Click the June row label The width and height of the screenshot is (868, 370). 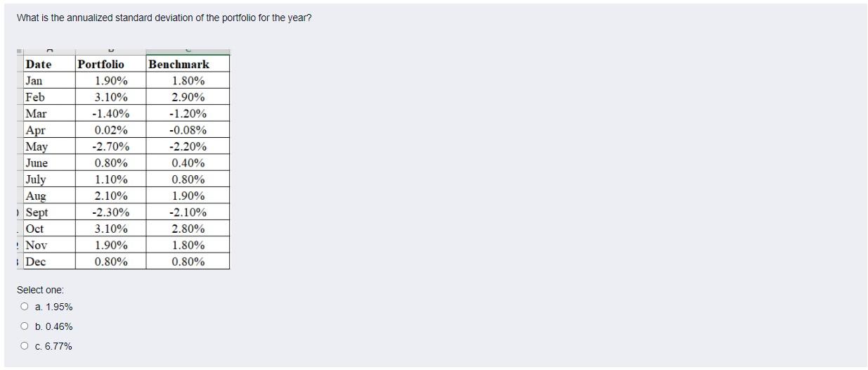pos(37,163)
